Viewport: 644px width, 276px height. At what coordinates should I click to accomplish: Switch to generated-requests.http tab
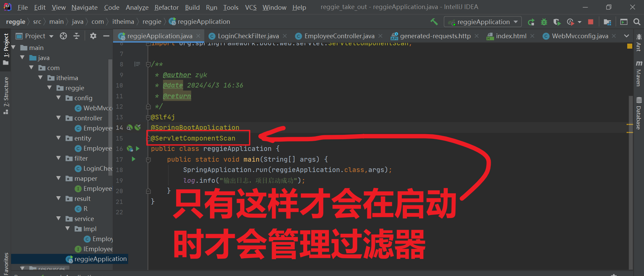(x=435, y=36)
